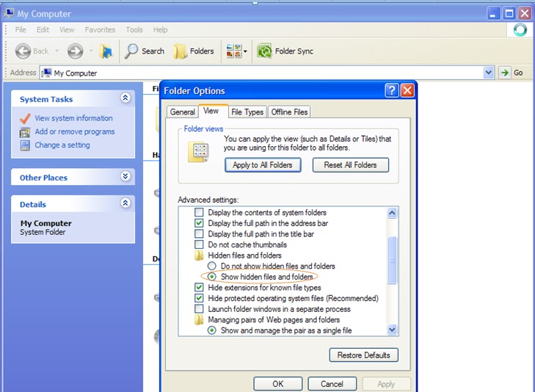Open the Favorites menu

(x=100, y=30)
